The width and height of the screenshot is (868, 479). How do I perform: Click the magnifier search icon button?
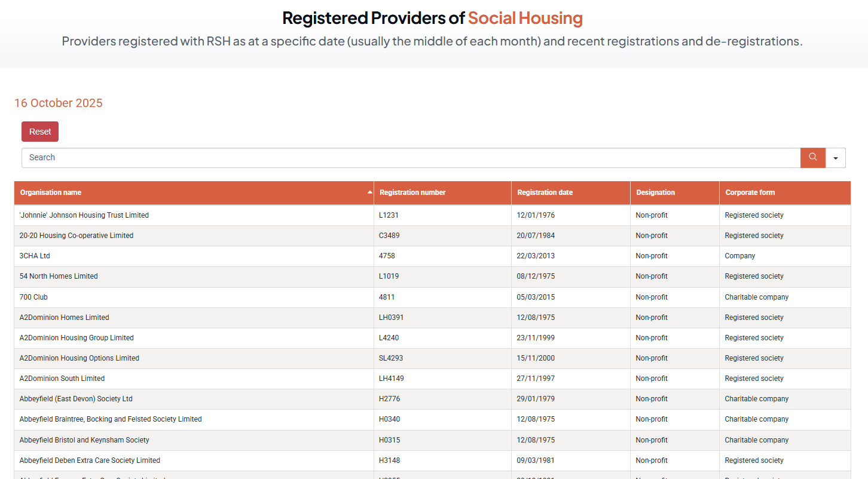click(812, 157)
